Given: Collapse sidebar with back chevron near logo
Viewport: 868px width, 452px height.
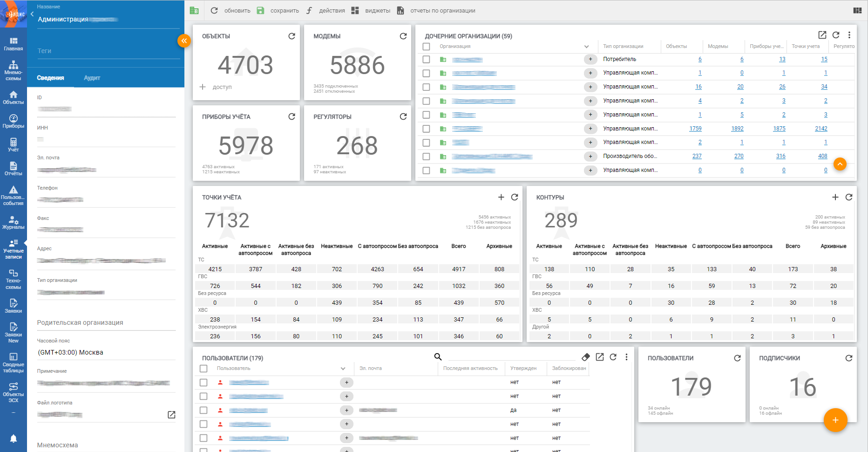Looking at the screenshot, I should pyautogui.click(x=32, y=14).
